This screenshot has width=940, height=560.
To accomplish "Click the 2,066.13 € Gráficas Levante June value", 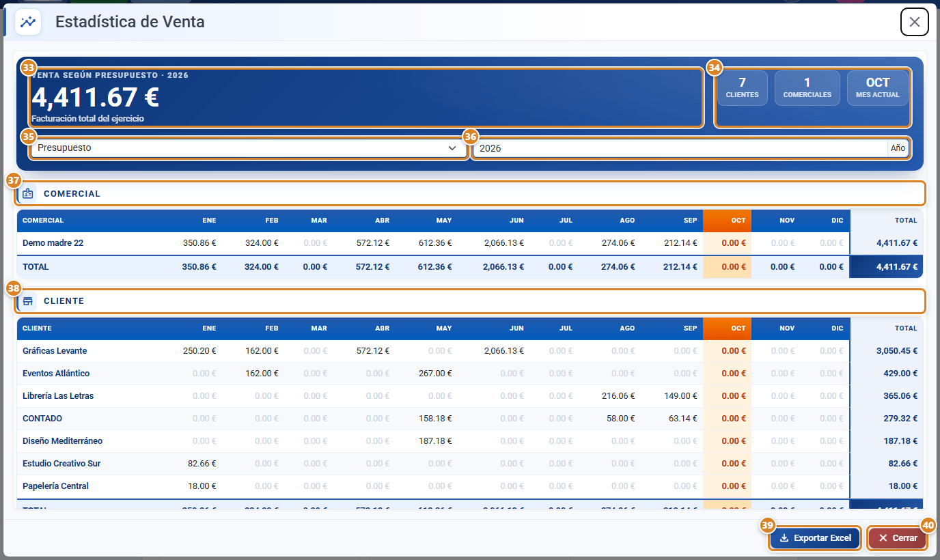I will point(504,351).
